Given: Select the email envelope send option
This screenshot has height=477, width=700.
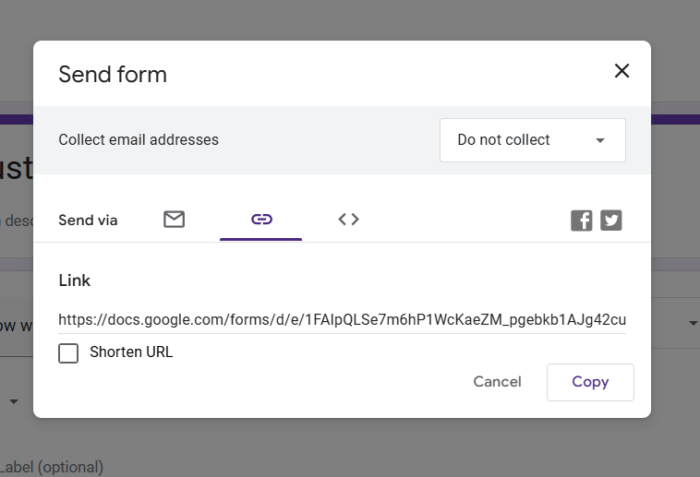Looking at the screenshot, I should (174, 219).
